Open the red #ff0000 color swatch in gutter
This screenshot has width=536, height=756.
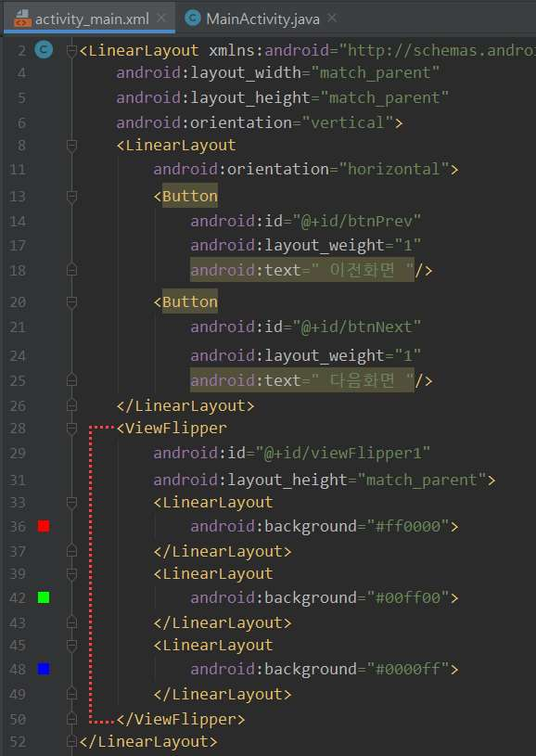pyautogui.click(x=44, y=526)
